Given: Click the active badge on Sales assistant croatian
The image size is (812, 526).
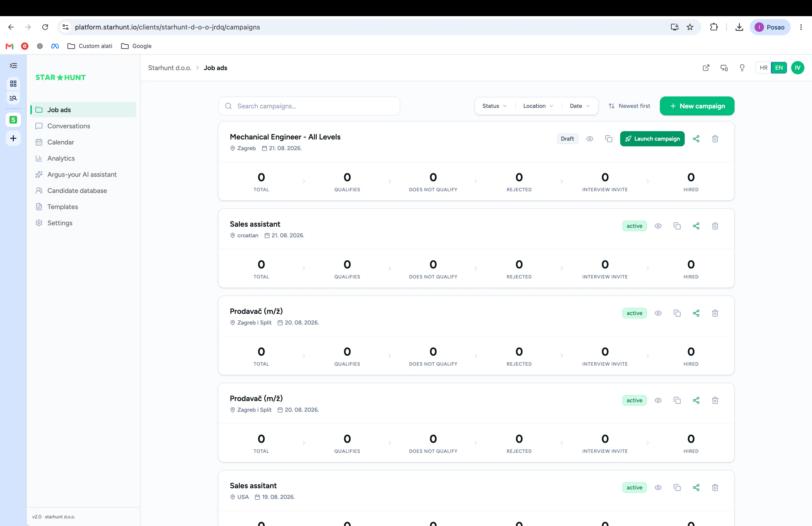Looking at the screenshot, I should click(634, 226).
